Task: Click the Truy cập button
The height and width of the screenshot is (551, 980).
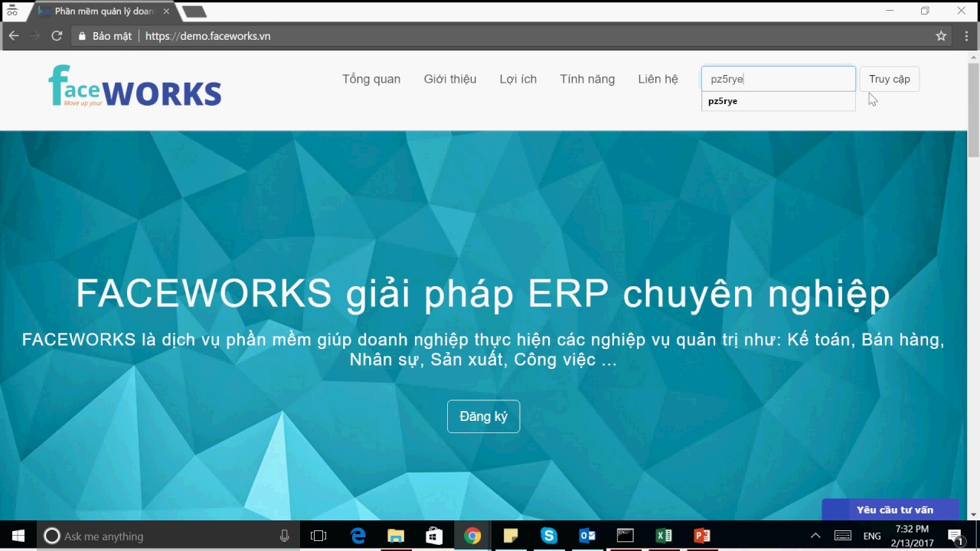Action: pos(890,79)
